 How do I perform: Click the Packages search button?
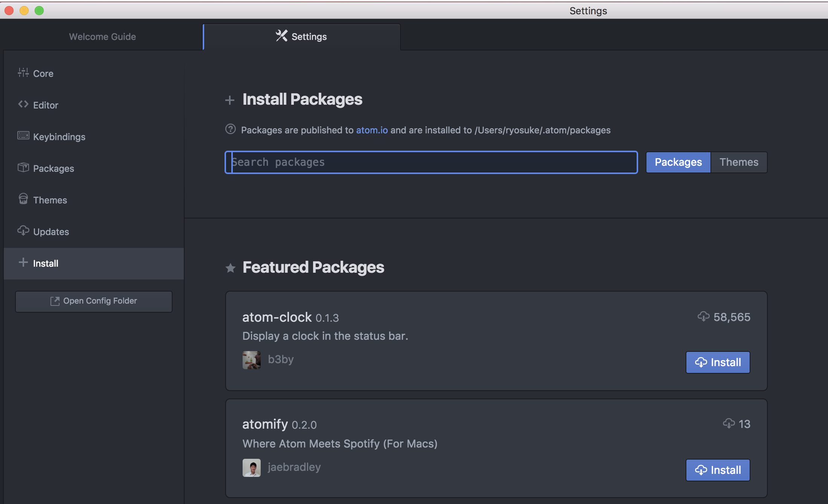(678, 162)
